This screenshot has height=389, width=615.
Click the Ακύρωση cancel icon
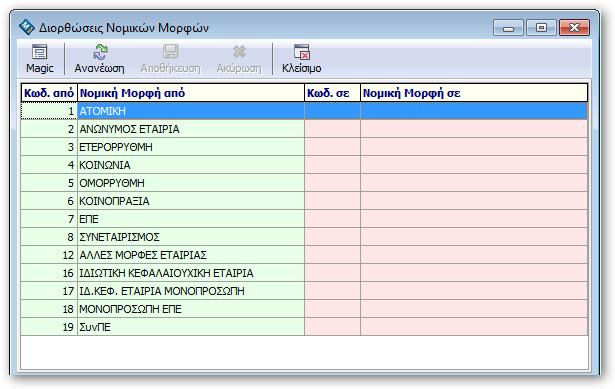click(x=239, y=52)
